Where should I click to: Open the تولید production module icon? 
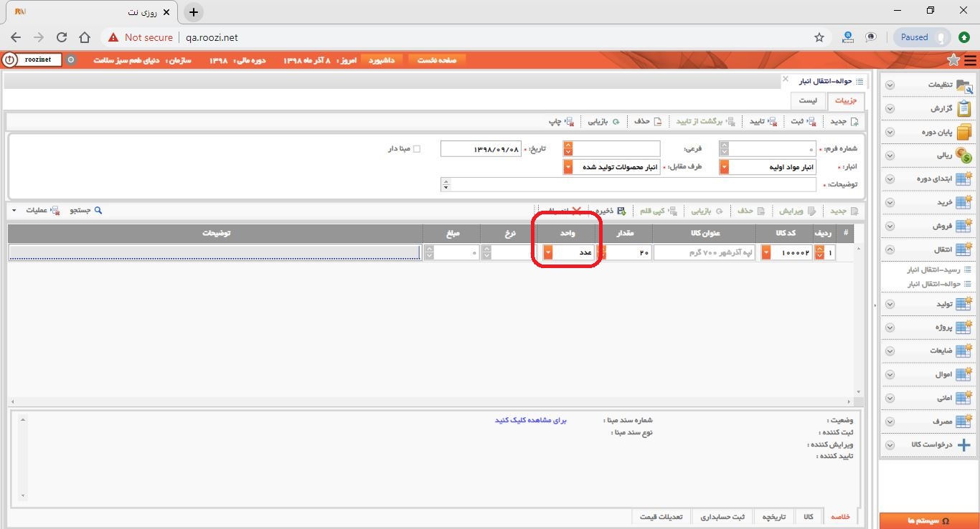click(964, 304)
